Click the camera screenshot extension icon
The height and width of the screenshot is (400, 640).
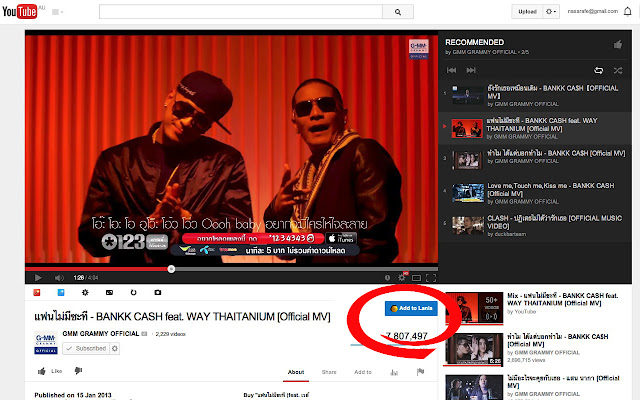point(158,292)
